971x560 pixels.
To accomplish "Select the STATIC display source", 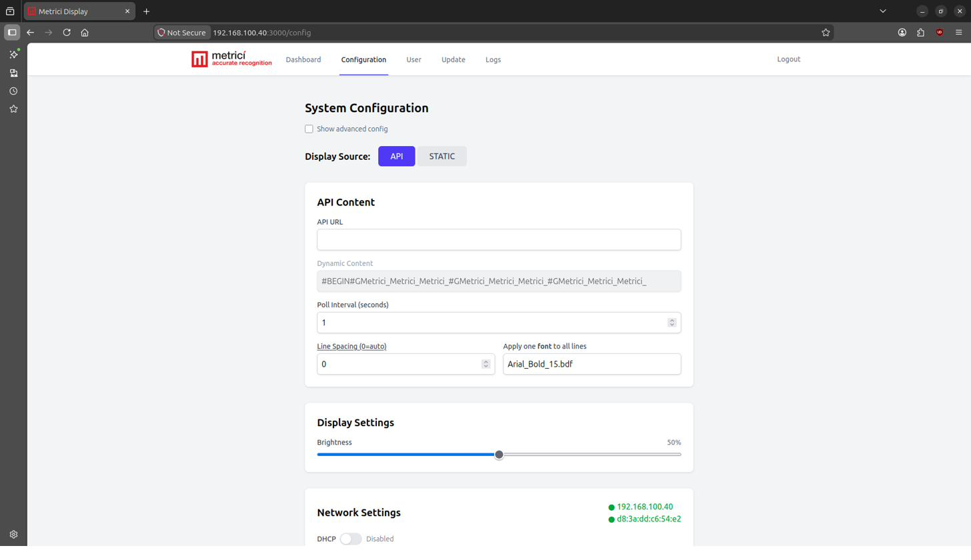I will [441, 157].
